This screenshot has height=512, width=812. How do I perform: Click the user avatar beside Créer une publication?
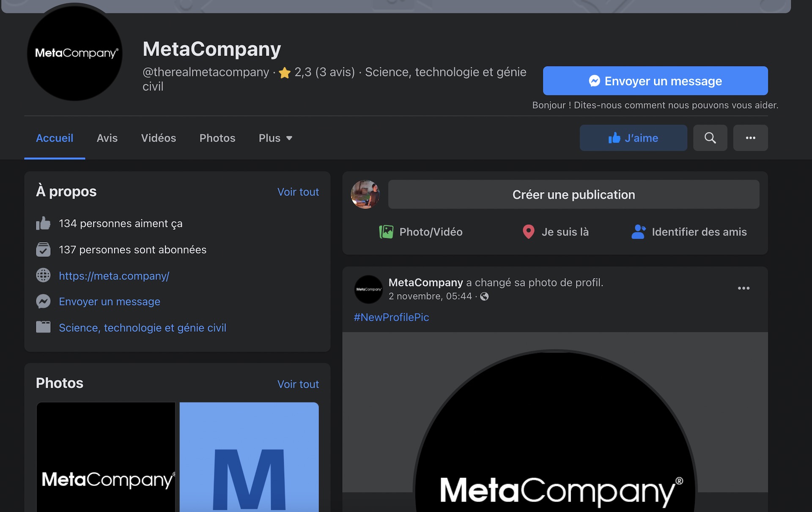365,195
